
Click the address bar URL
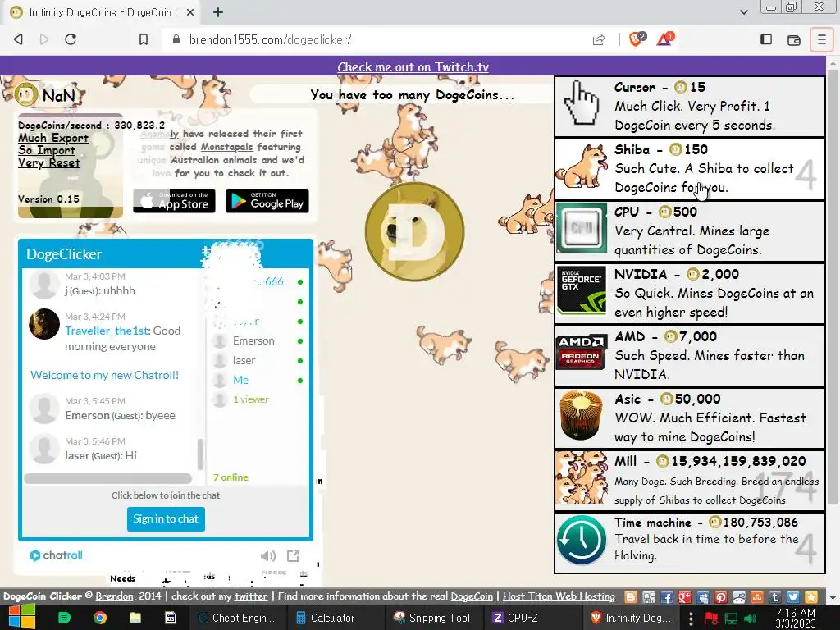tap(271, 39)
